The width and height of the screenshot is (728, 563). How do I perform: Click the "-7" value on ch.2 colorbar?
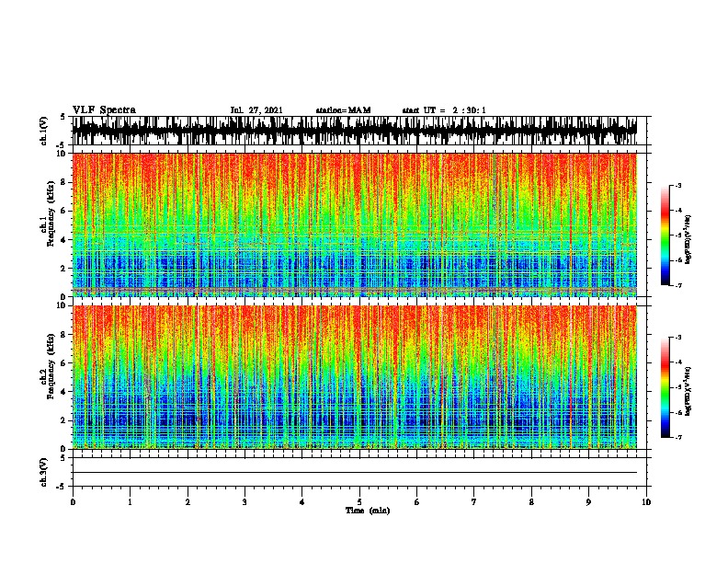click(x=678, y=437)
